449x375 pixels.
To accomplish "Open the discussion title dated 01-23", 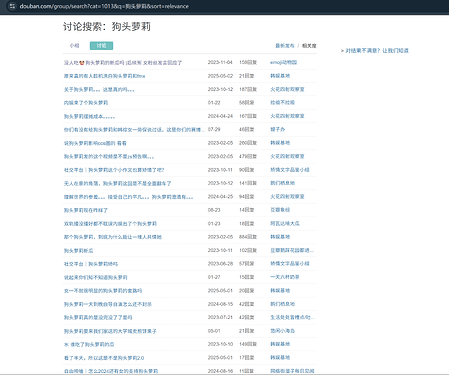I will click(x=110, y=224).
